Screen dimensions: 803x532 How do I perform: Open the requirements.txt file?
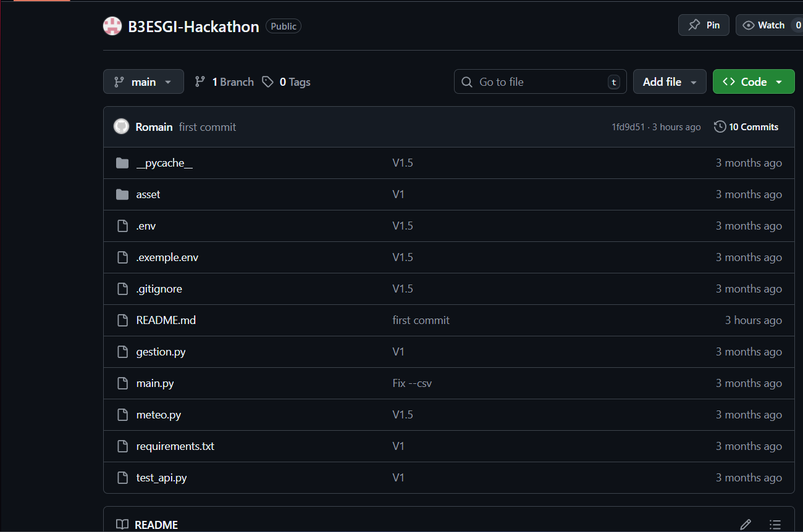coord(175,446)
